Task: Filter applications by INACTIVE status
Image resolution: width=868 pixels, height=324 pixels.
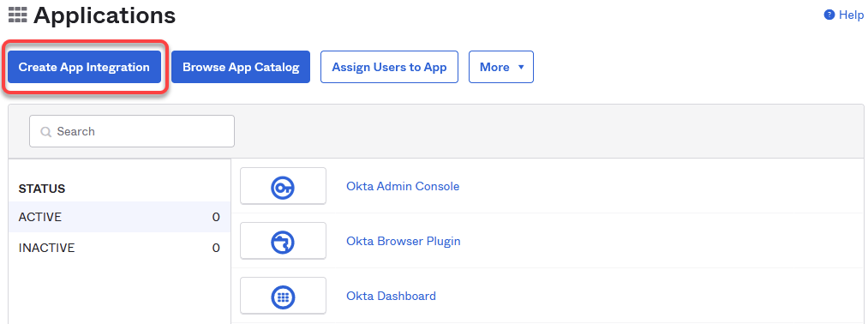Action: 119,248
